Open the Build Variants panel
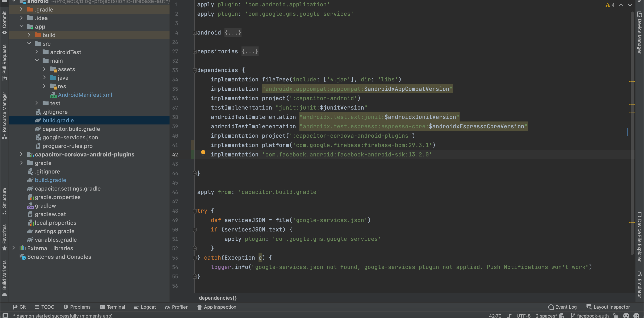This screenshot has height=318, width=644. pyautogui.click(x=4, y=278)
